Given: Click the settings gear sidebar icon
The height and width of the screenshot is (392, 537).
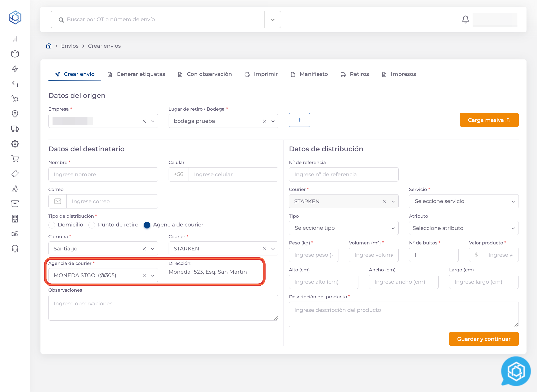Looking at the screenshot, I should pos(15,144).
